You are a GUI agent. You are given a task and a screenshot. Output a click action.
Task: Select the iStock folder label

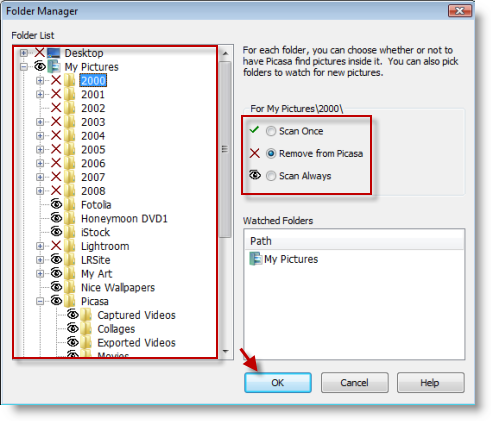(95, 232)
